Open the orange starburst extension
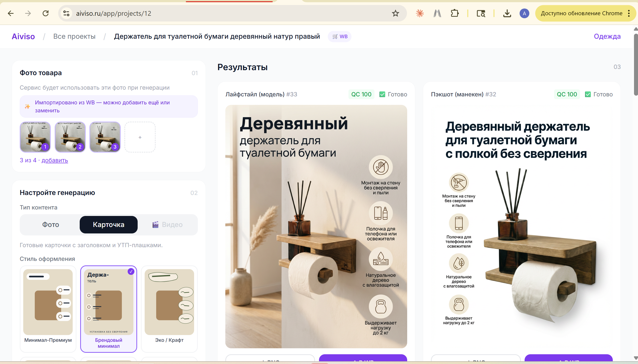The height and width of the screenshot is (364, 638). [420, 13]
